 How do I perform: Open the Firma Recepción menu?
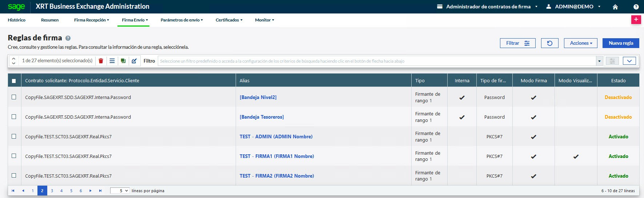coord(91,20)
